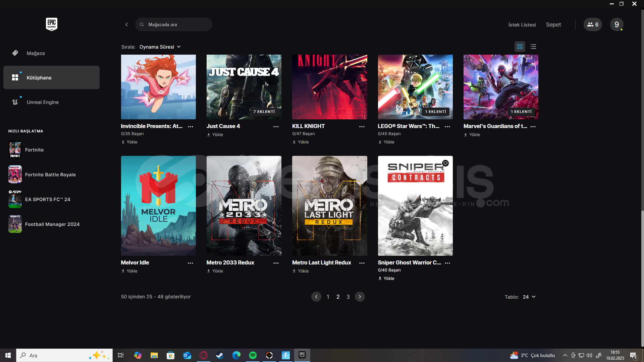
Task: Install Marvel's Guardians via Yükle
Action: [472, 135]
